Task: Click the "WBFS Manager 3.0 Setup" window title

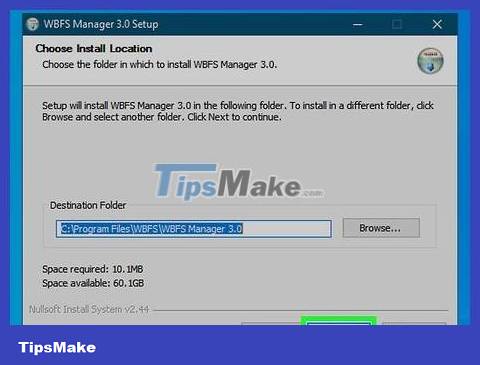Action: [101, 24]
